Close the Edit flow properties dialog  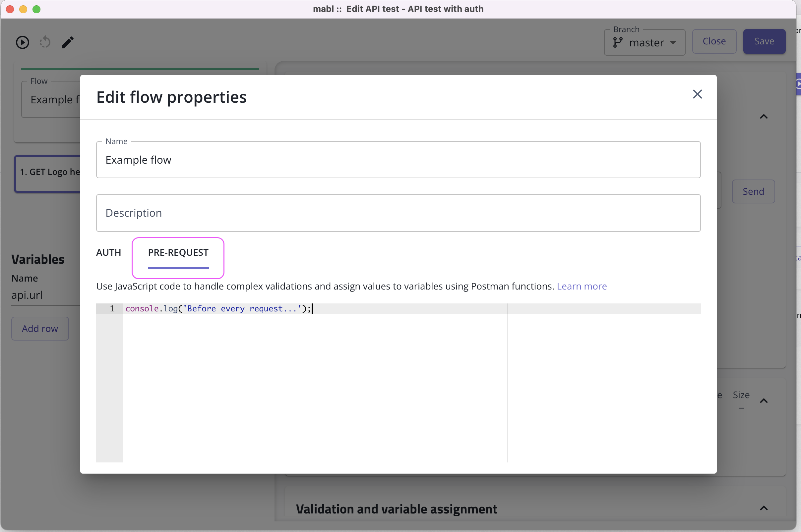(697, 94)
